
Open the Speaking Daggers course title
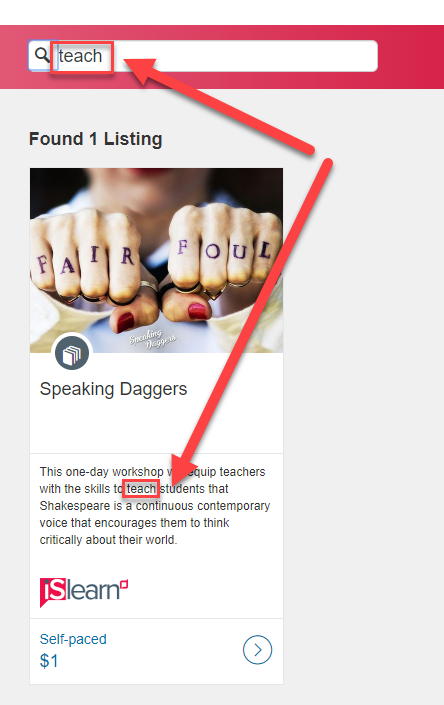pyautogui.click(x=113, y=389)
